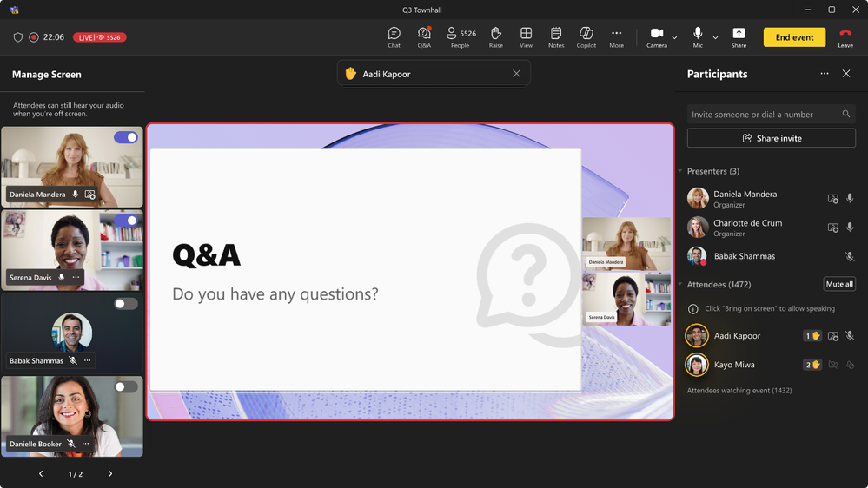
Task: Click "Attendees watching event (1432)" text
Action: [x=739, y=391]
